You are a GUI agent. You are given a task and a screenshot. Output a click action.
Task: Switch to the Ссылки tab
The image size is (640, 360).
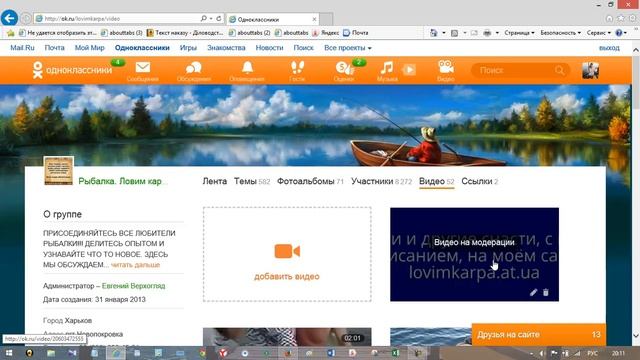point(480,181)
